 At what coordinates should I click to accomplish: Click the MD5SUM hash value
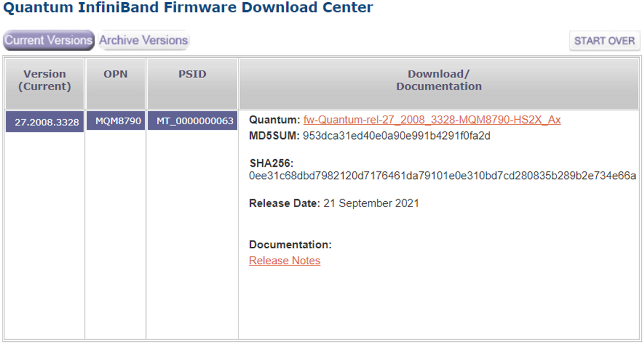[x=396, y=136]
